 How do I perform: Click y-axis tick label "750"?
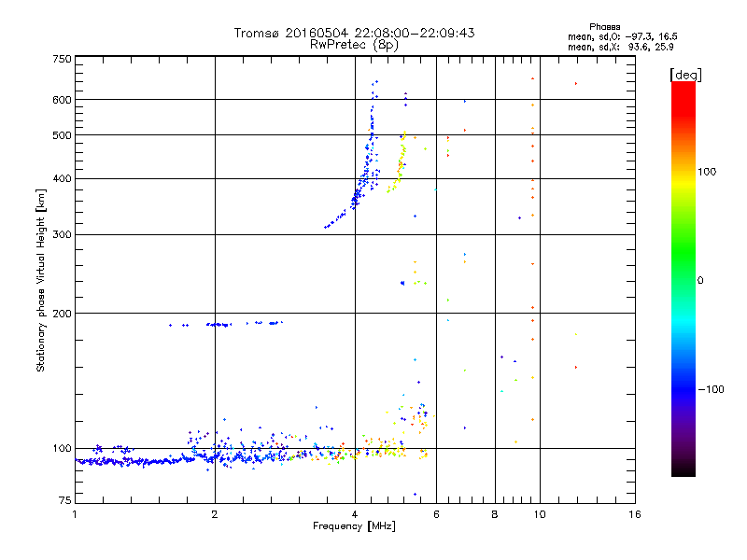click(x=63, y=59)
